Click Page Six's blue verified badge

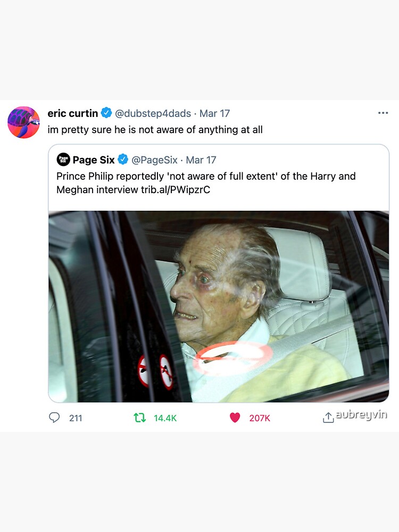(x=123, y=160)
